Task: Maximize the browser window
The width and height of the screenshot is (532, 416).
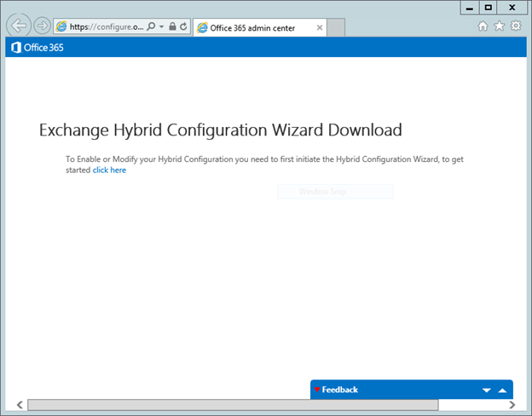Action: coord(489,8)
